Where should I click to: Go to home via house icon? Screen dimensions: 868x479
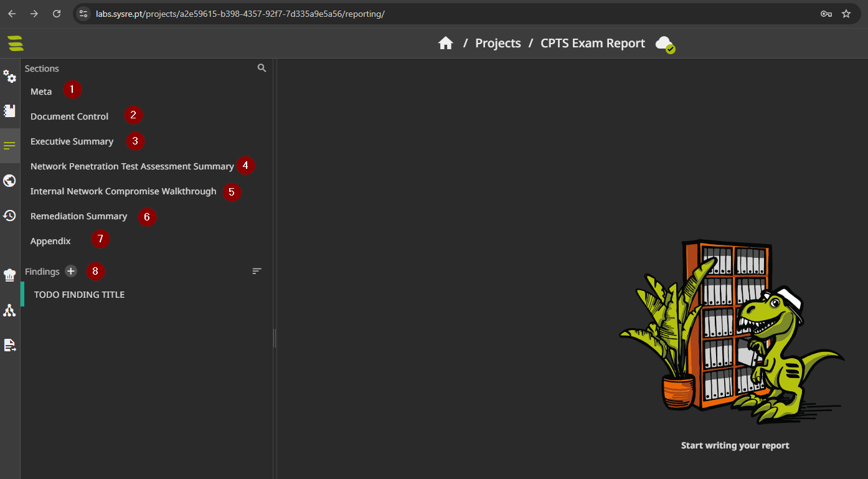445,43
